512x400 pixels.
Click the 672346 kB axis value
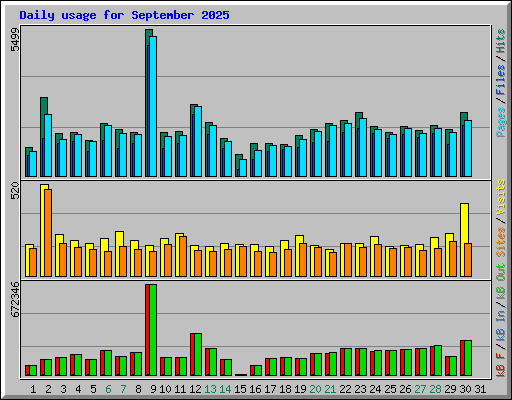pyautogui.click(x=15, y=299)
